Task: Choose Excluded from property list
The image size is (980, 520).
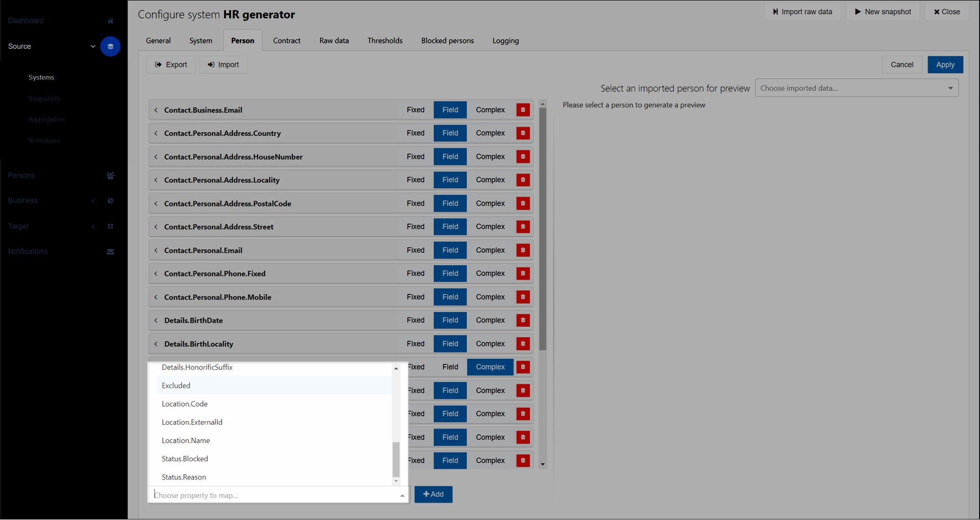Action: point(274,386)
